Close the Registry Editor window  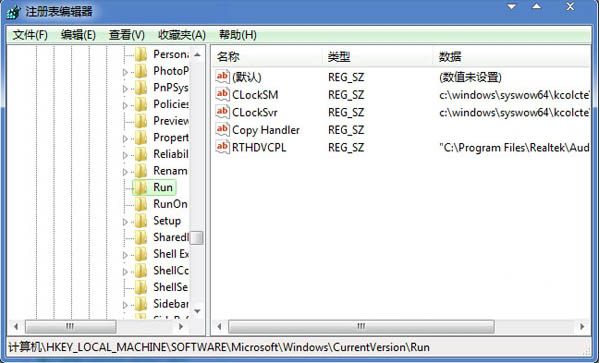click(570, 7)
